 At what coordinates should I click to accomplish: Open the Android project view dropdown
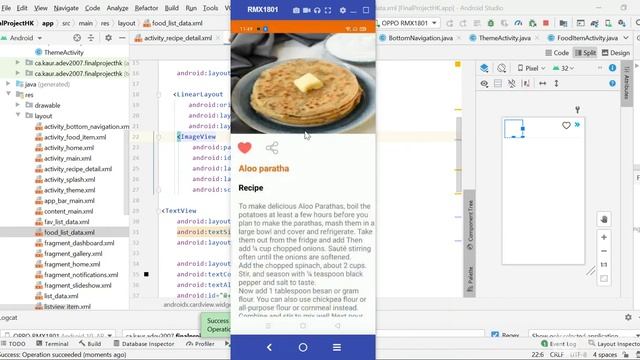(x=22, y=38)
